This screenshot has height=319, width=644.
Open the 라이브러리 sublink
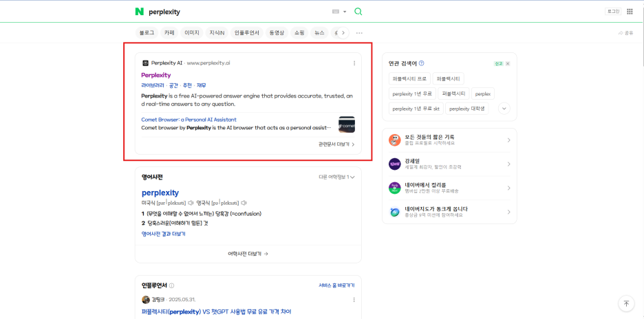[152, 85]
